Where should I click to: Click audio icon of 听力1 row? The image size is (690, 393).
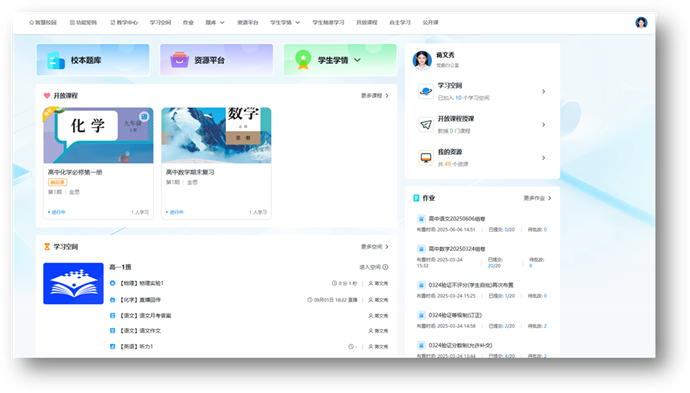112,346
